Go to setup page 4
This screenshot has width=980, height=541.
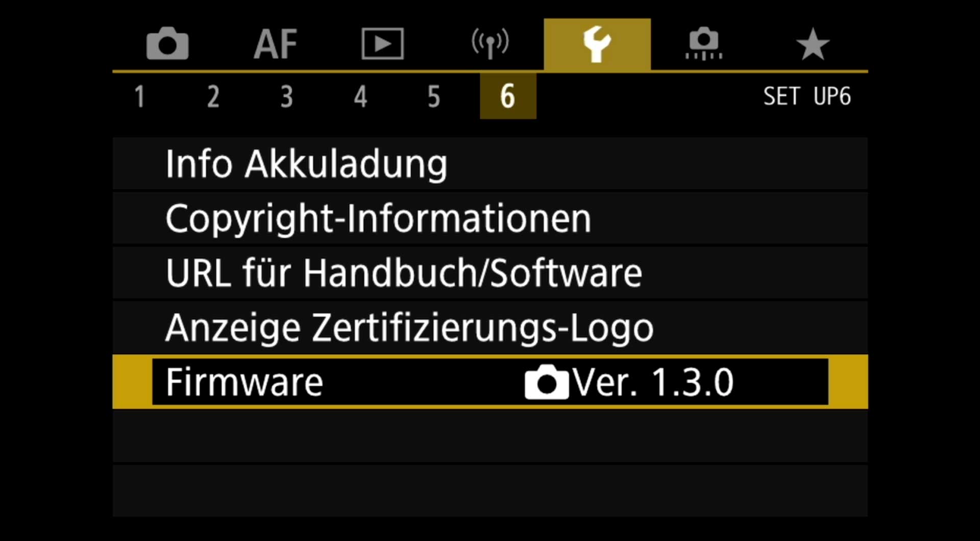pyautogui.click(x=360, y=96)
